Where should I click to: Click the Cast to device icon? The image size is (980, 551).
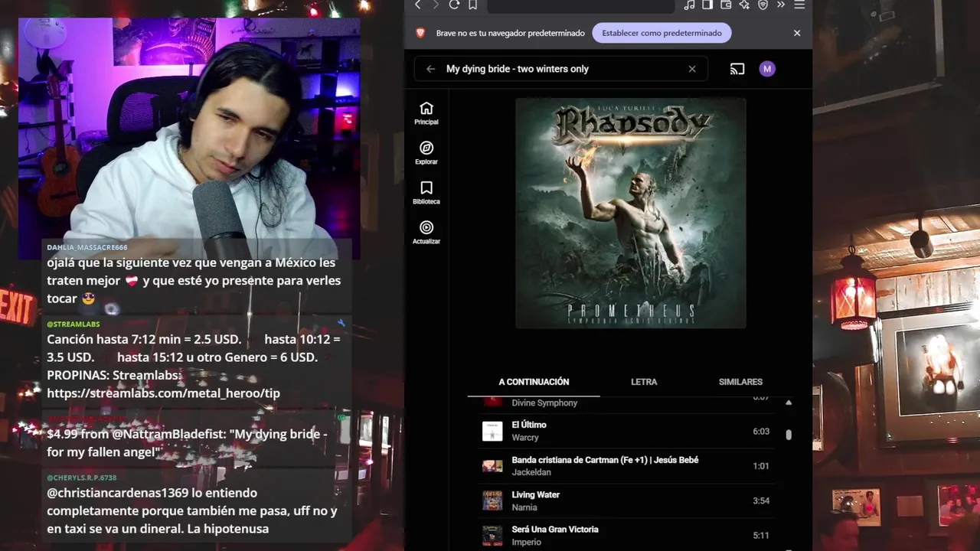tap(737, 69)
